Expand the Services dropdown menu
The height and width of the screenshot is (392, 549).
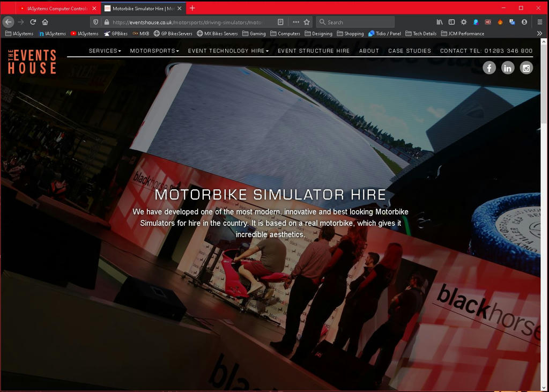tap(105, 51)
